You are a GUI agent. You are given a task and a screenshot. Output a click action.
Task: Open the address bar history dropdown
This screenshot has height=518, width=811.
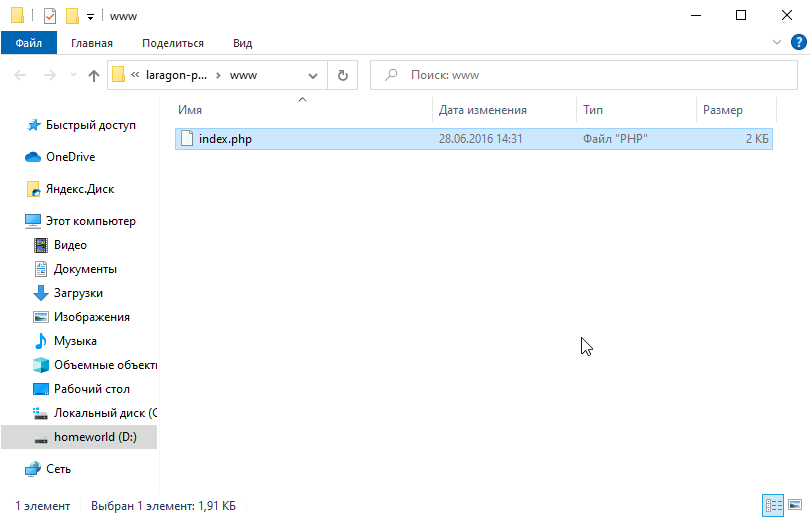coord(313,75)
